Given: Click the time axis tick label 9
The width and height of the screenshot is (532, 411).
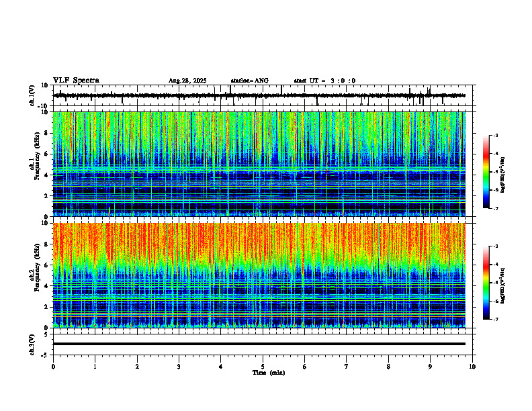Looking at the screenshot, I should 430,367.
